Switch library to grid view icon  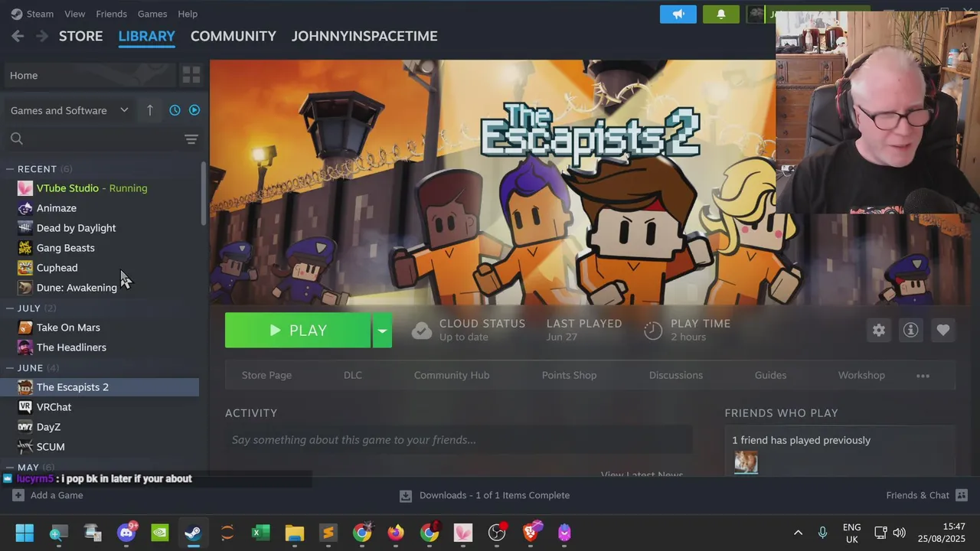[x=191, y=75]
